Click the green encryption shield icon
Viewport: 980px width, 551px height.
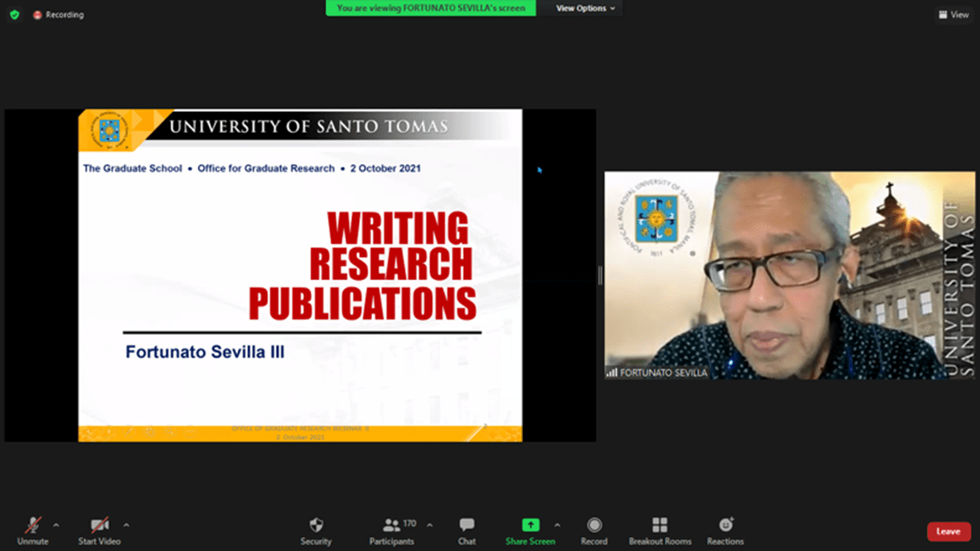(15, 15)
